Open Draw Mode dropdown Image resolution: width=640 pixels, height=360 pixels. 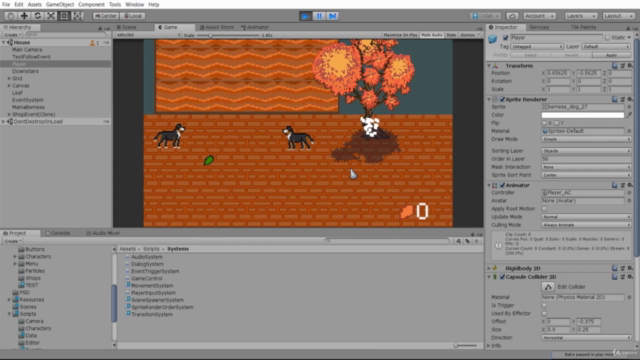(586, 139)
